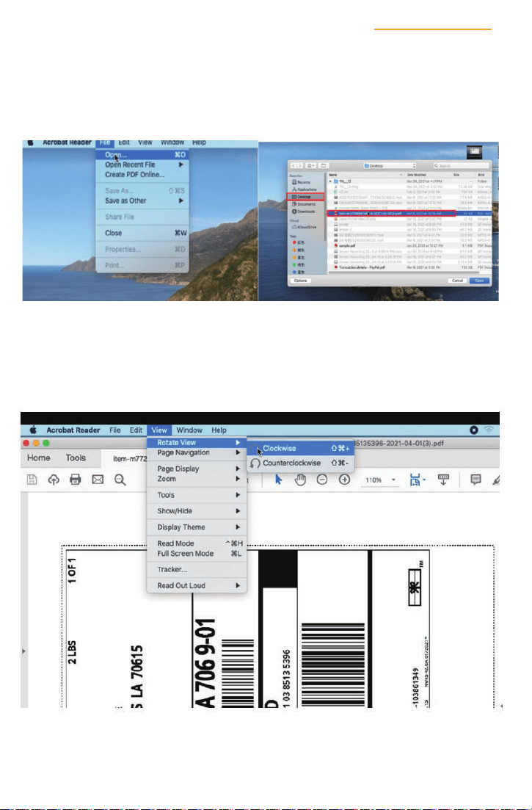
Task: Expand the Read Out Loud submenu
Action: [x=197, y=585]
